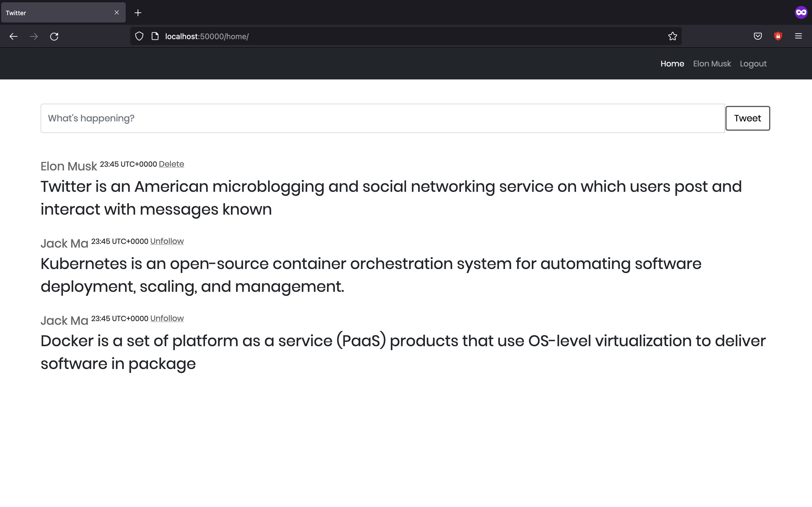The image size is (812, 507).
Task: Unfollow Jack Ma on the Kubernetes tweet
Action: [x=167, y=241]
